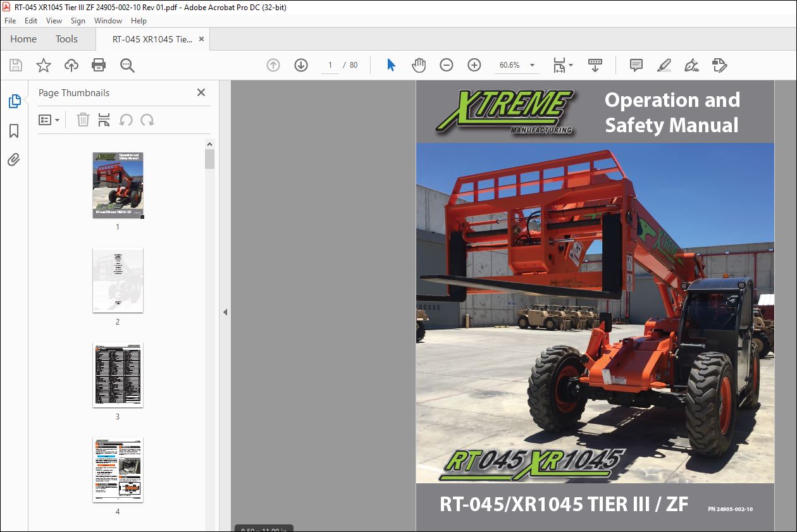Click the fit page scrolling icon
797x532 pixels.
pos(559,65)
